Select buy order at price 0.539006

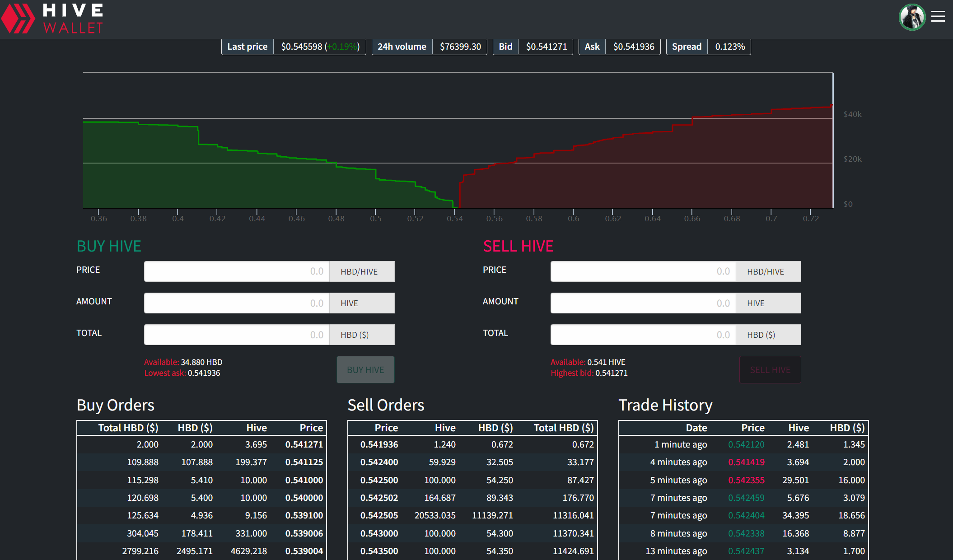pos(201,533)
